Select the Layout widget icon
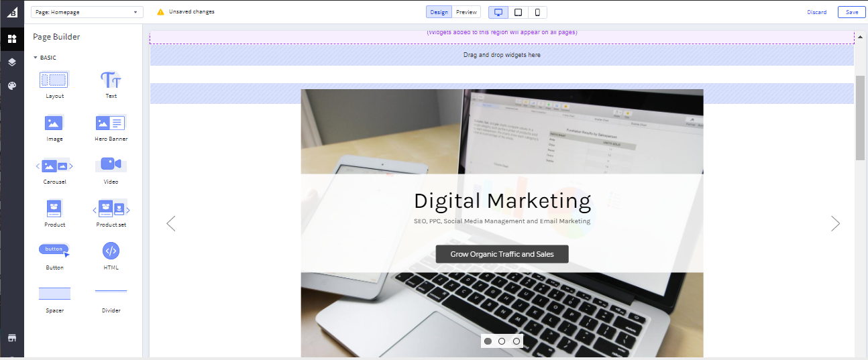868x360 pixels. pyautogui.click(x=54, y=80)
